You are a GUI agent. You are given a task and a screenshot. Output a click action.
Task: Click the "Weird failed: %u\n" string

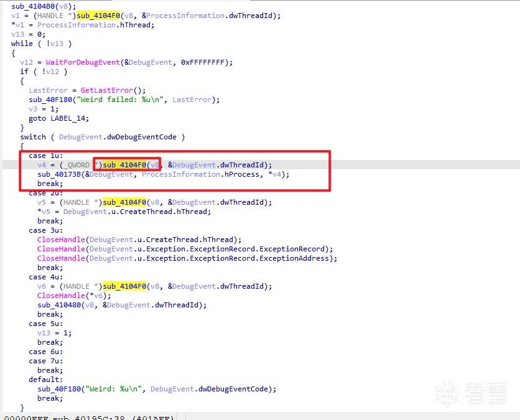click(x=120, y=100)
